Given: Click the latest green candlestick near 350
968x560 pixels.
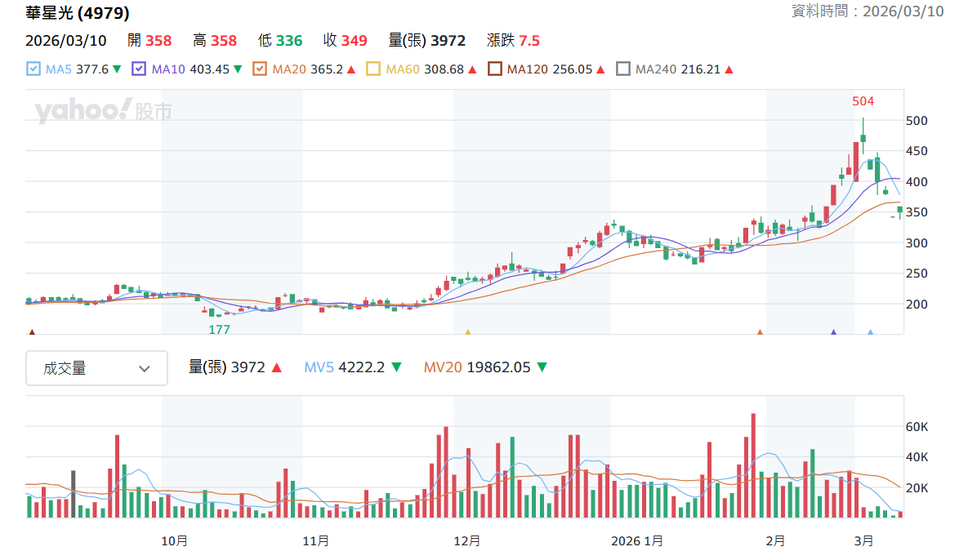Looking at the screenshot, I should point(900,212).
